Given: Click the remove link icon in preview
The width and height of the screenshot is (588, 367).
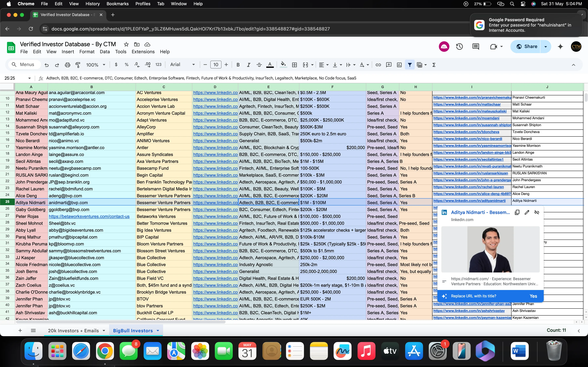Looking at the screenshot, I should click(x=537, y=212).
